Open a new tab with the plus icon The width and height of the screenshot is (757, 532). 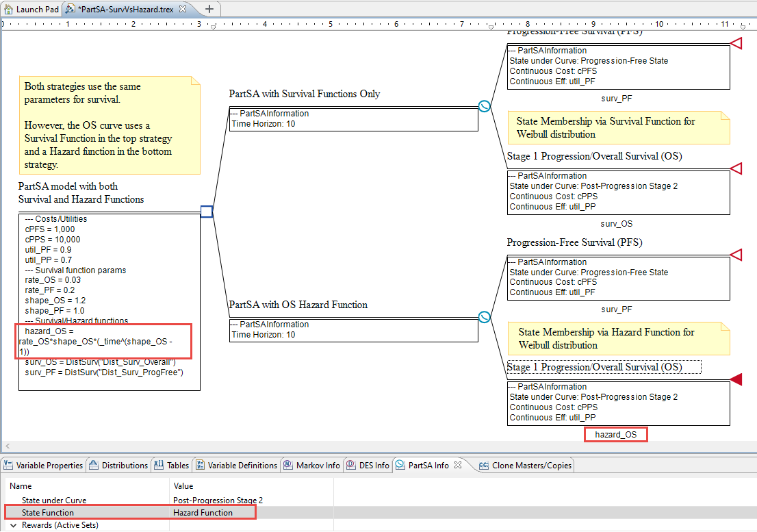(x=209, y=9)
